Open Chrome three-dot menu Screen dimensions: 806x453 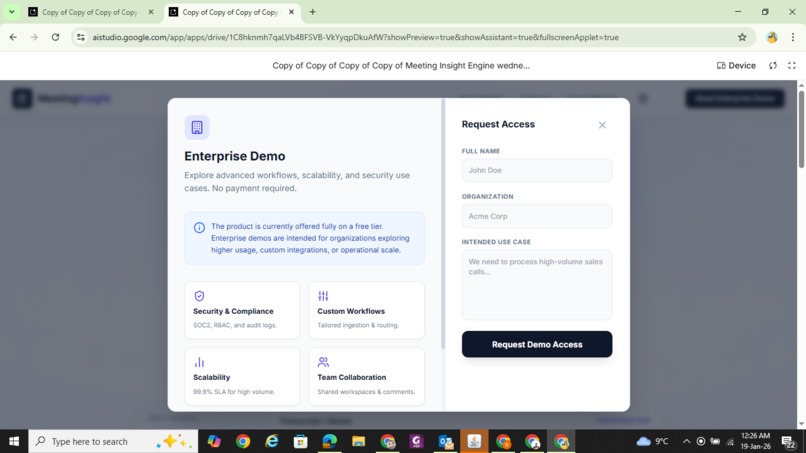pyautogui.click(x=793, y=37)
